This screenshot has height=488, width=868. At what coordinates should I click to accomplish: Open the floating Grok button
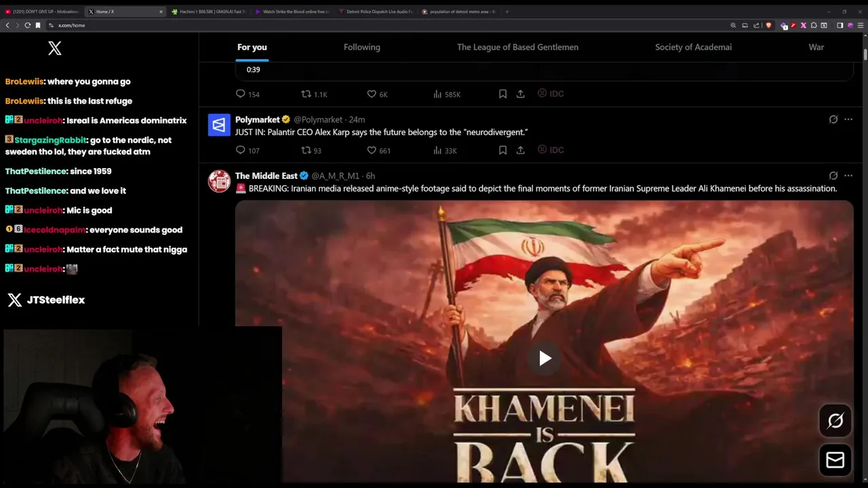click(835, 421)
